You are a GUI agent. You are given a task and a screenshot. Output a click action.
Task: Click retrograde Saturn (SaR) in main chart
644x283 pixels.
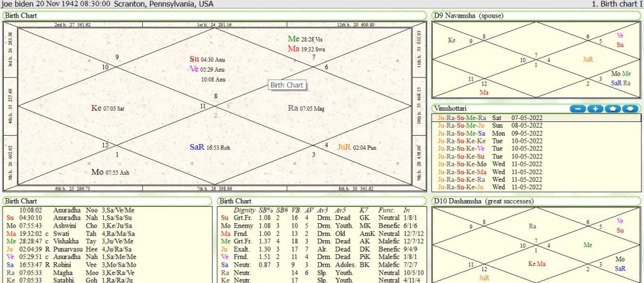pos(197,147)
